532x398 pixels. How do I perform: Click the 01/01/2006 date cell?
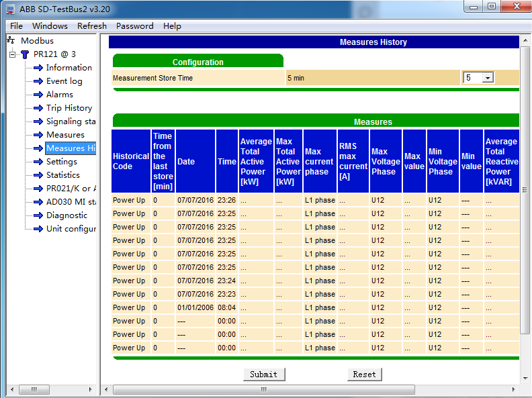click(x=195, y=308)
